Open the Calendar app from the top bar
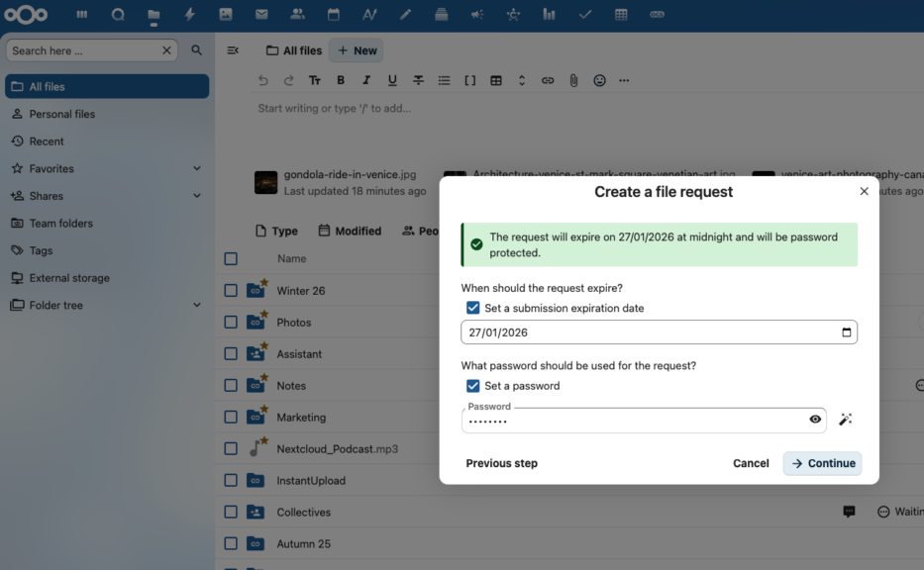924x570 pixels. click(x=334, y=15)
